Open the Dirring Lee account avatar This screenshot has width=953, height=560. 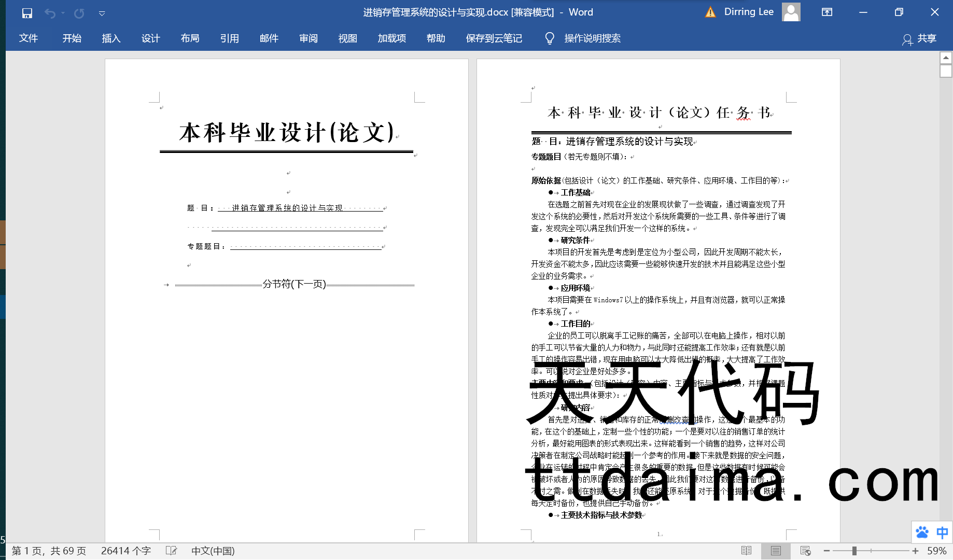click(x=791, y=12)
